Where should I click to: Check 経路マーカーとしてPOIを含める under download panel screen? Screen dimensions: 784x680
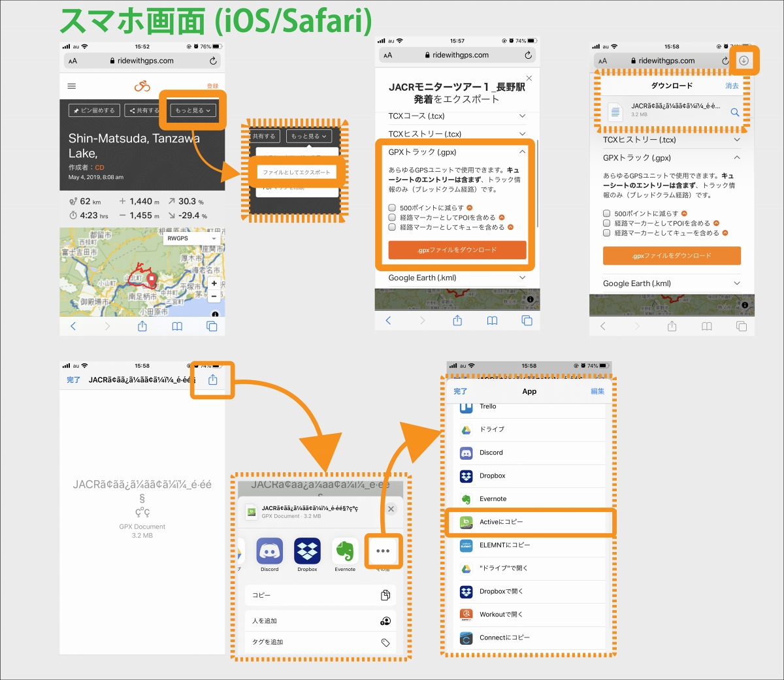click(607, 223)
